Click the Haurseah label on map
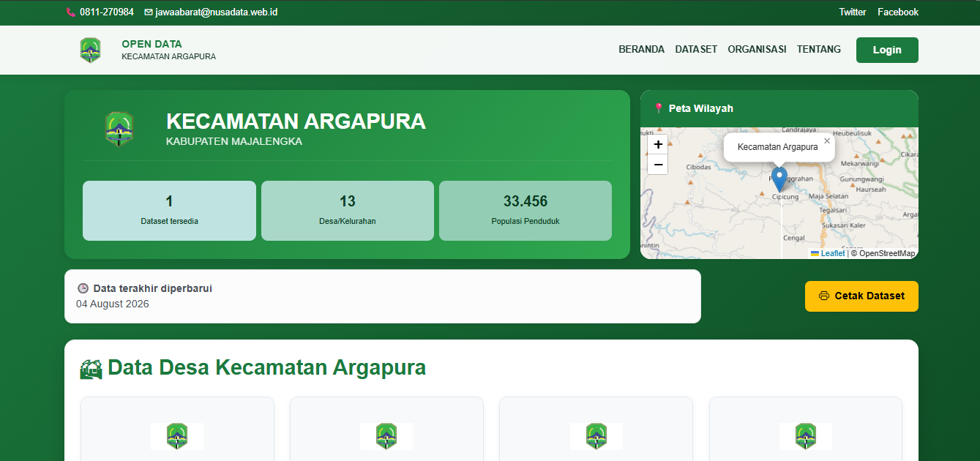Image resolution: width=980 pixels, height=461 pixels. (x=870, y=189)
